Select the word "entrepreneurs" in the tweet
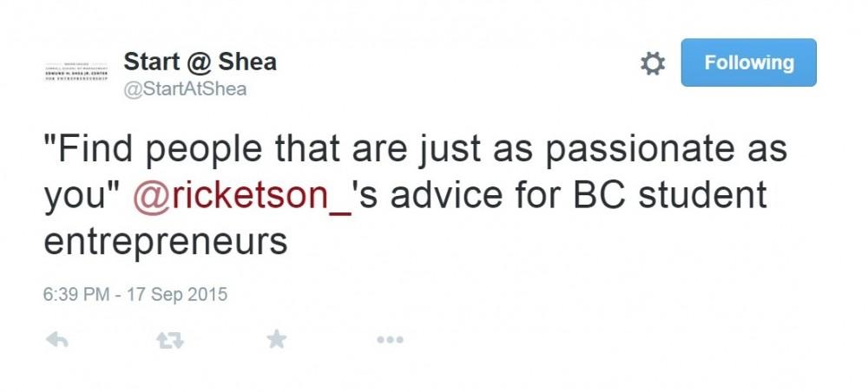Image resolution: width=868 pixels, height=392 pixels. click(166, 242)
